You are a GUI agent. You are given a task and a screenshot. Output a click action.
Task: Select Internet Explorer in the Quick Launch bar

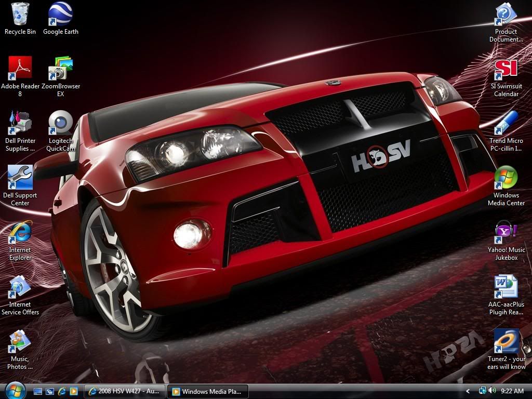63,391
